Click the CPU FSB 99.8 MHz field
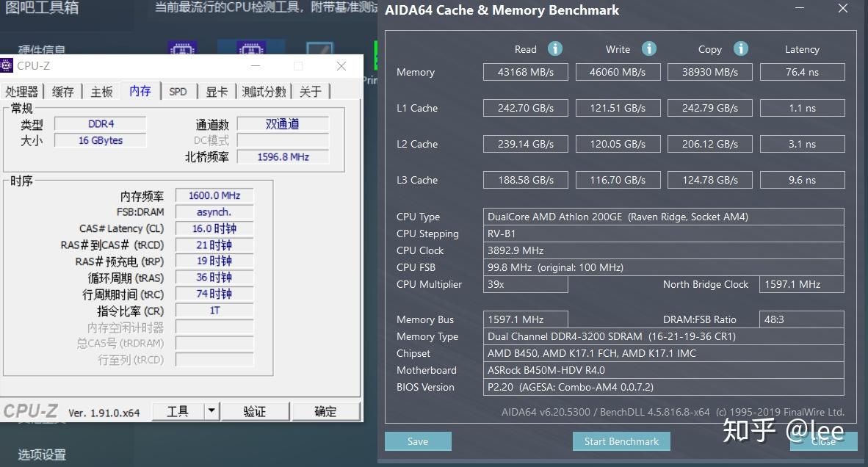 [664, 267]
